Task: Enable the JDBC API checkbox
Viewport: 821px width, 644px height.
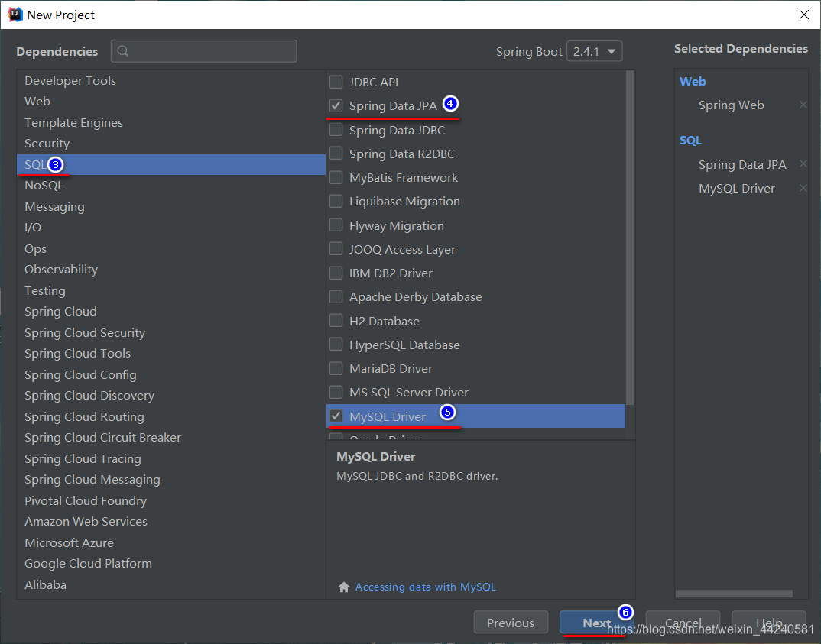Action: click(x=336, y=82)
